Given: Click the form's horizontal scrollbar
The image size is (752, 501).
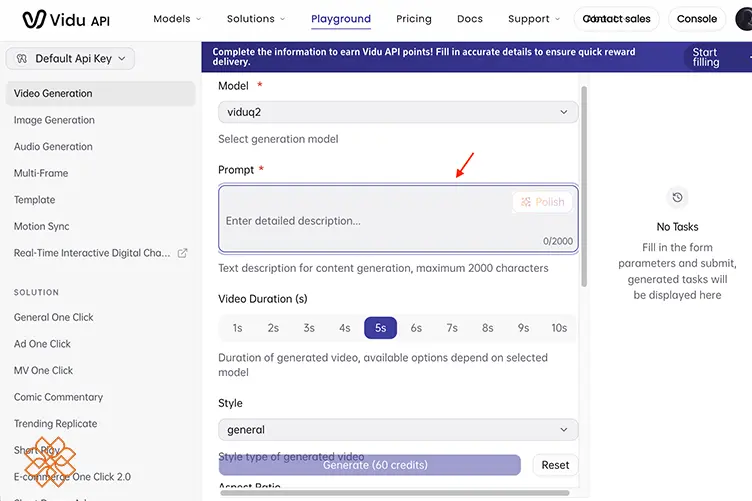Looking at the screenshot, I should pos(395,493).
